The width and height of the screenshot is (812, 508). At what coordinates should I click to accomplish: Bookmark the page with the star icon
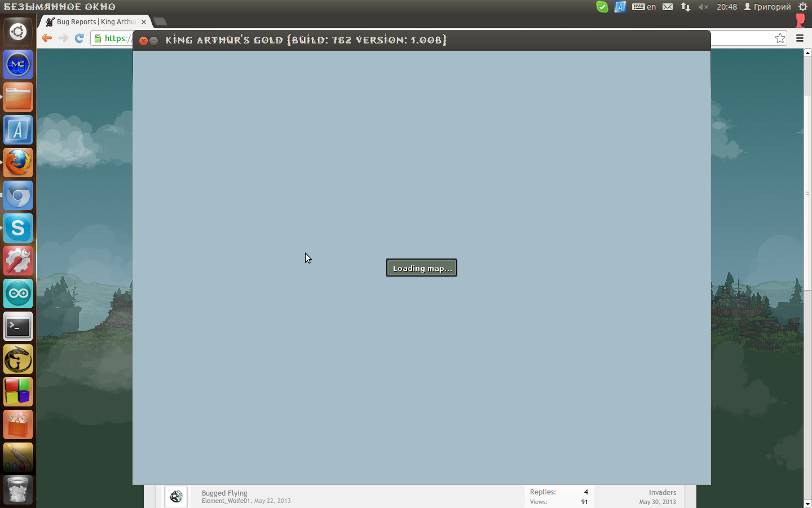click(x=780, y=38)
